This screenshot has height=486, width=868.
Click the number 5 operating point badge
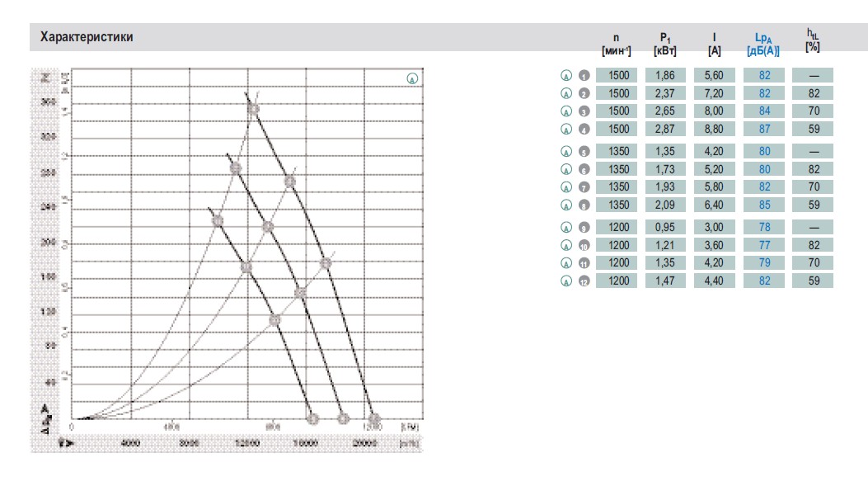point(584,151)
